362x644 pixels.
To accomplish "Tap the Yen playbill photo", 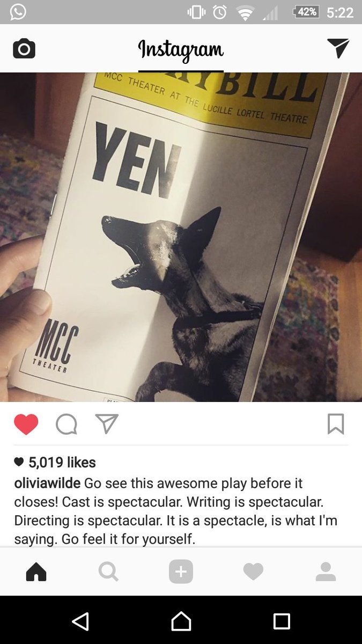I will click(x=181, y=237).
